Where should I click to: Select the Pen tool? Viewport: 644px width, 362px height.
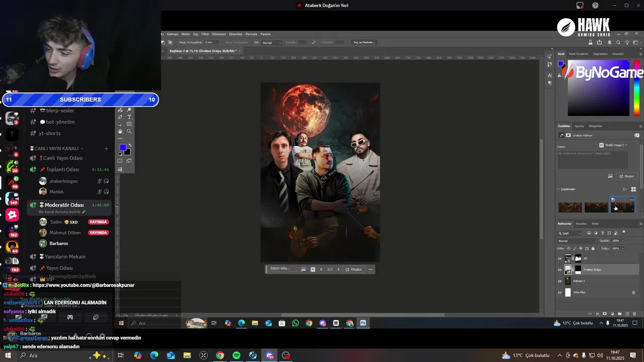pyautogui.click(x=120, y=117)
